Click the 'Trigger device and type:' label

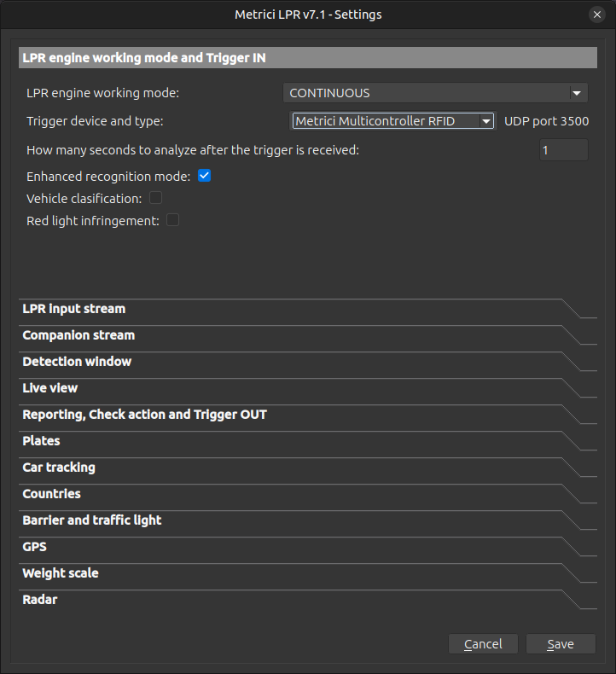[95, 121]
